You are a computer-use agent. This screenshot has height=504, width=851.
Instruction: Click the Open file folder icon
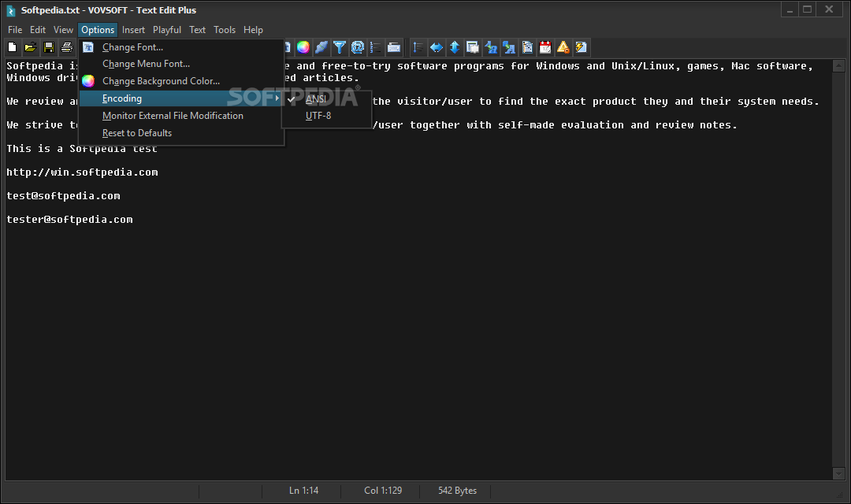tap(31, 48)
